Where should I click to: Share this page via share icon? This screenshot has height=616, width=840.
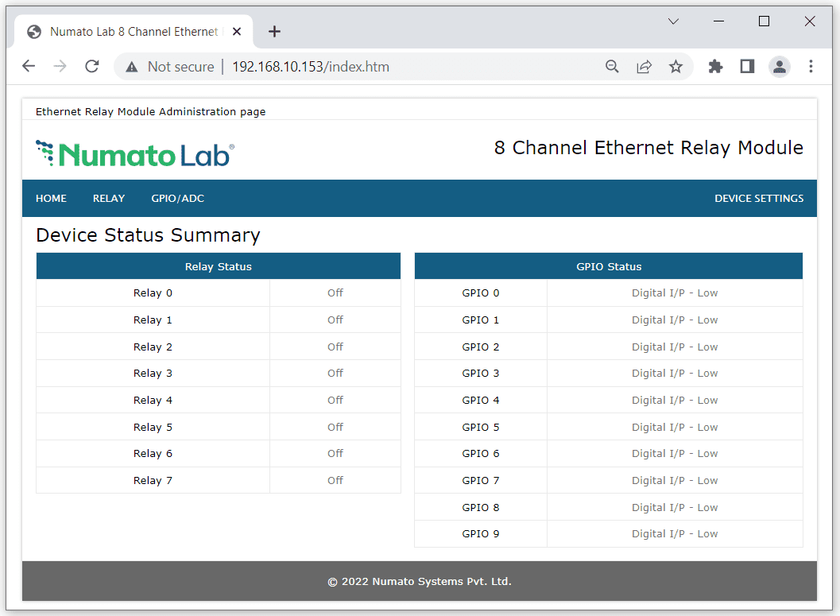pos(644,67)
